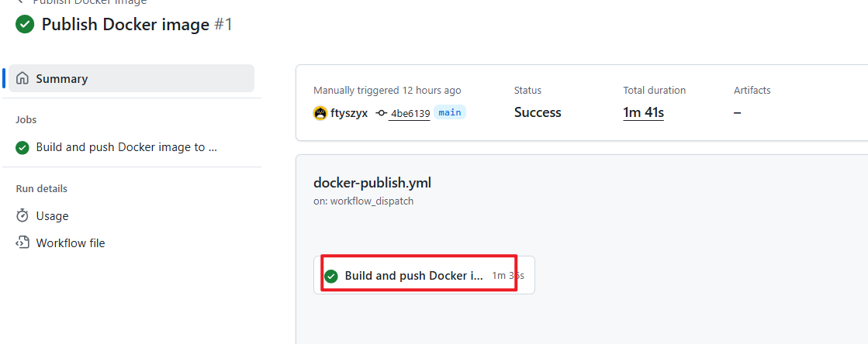The image size is (868, 344).
Task: Select the Summary sidebar item
Action: (62, 78)
